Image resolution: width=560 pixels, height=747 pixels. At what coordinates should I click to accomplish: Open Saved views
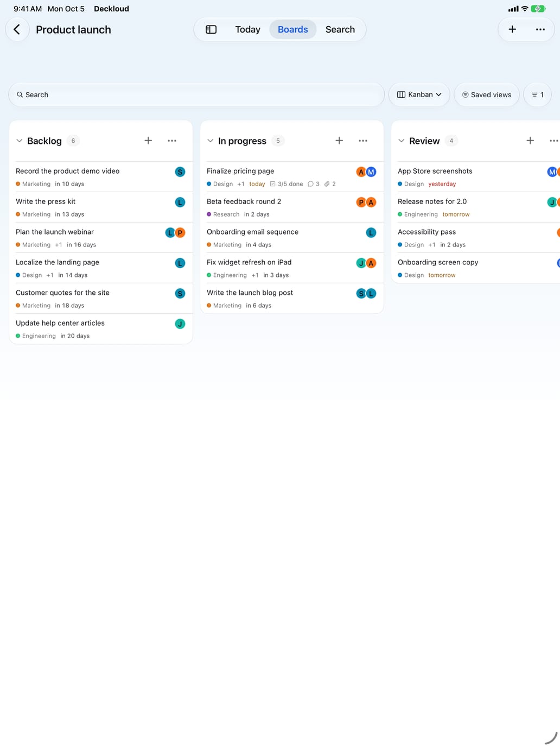[x=487, y=94]
